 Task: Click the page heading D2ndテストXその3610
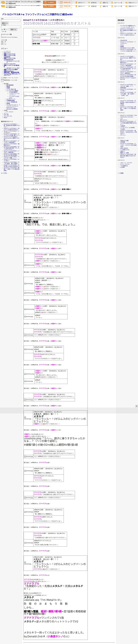(x=44, y=20)
